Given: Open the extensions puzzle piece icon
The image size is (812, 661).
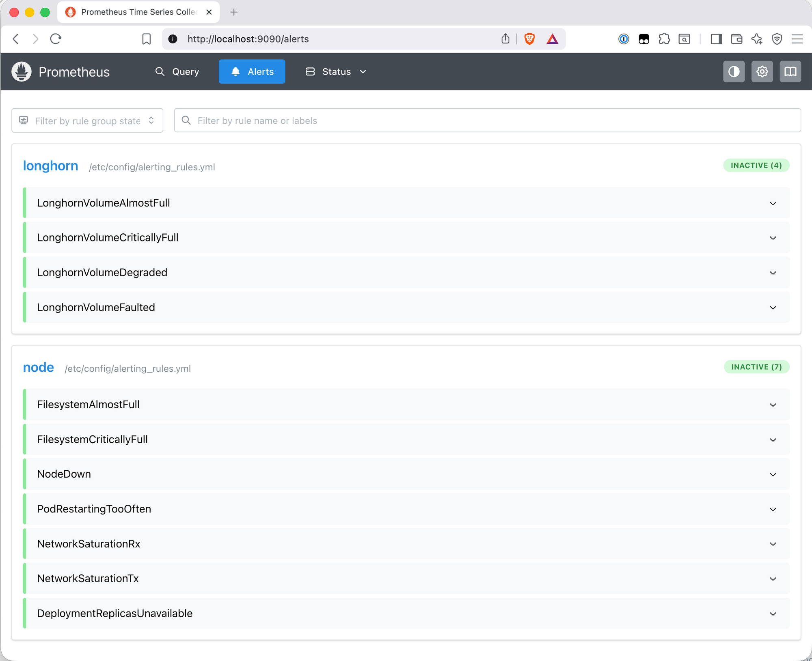Looking at the screenshot, I should [664, 39].
